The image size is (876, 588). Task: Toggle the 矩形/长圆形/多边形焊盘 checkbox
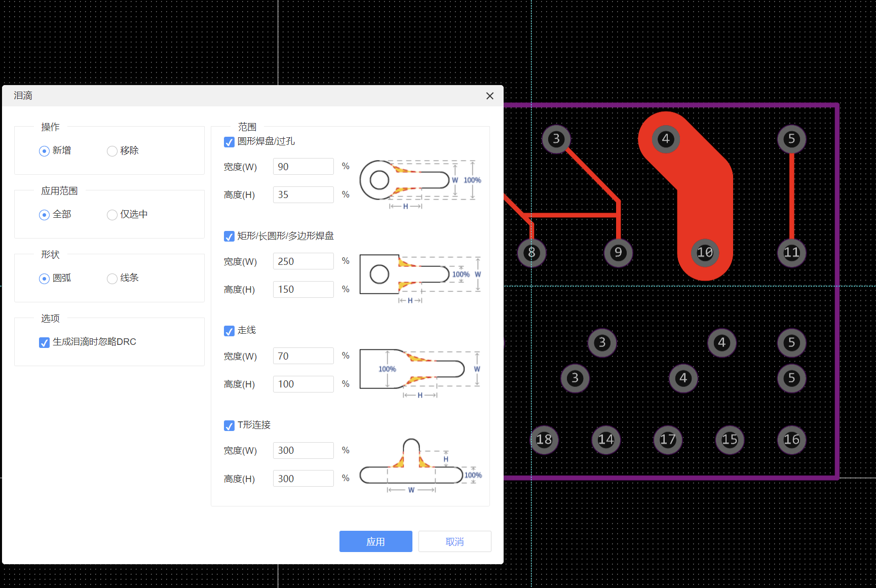[x=229, y=237]
